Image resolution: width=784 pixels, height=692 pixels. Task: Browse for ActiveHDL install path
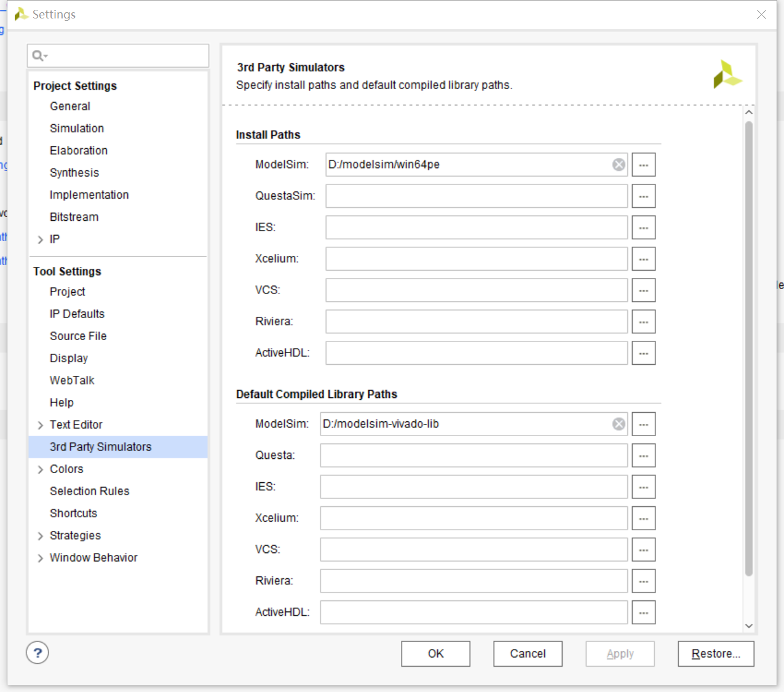[x=643, y=353]
